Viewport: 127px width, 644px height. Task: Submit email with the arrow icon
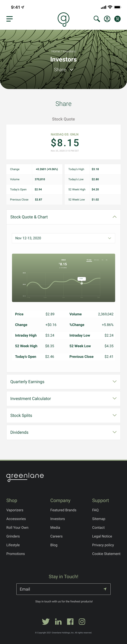coord(105,589)
